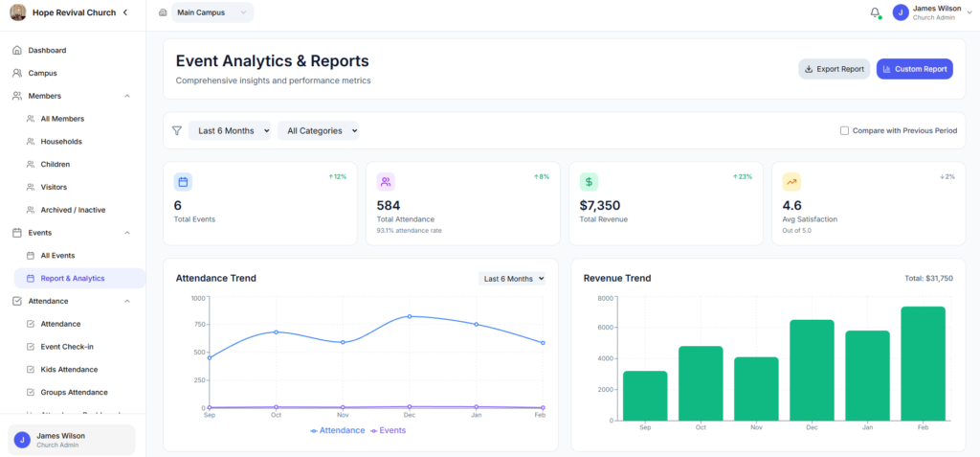
Task: Click the James Wilson avatar in top bar
Action: (x=901, y=12)
